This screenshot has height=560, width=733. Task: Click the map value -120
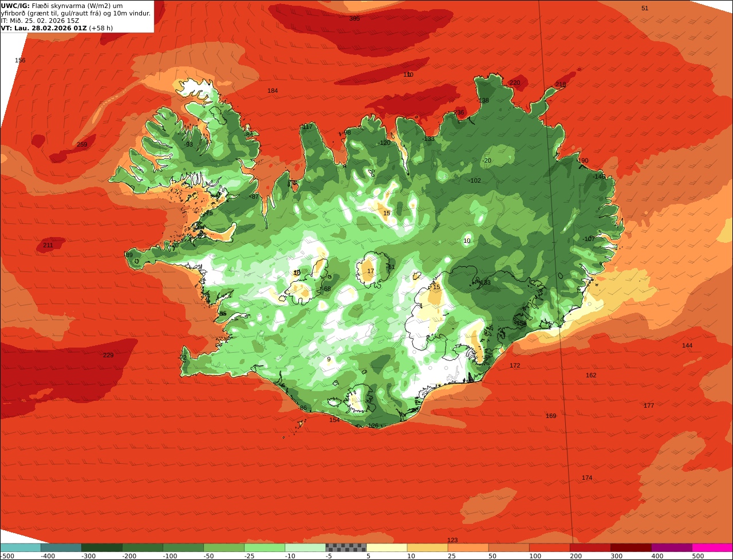pos(384,143)
